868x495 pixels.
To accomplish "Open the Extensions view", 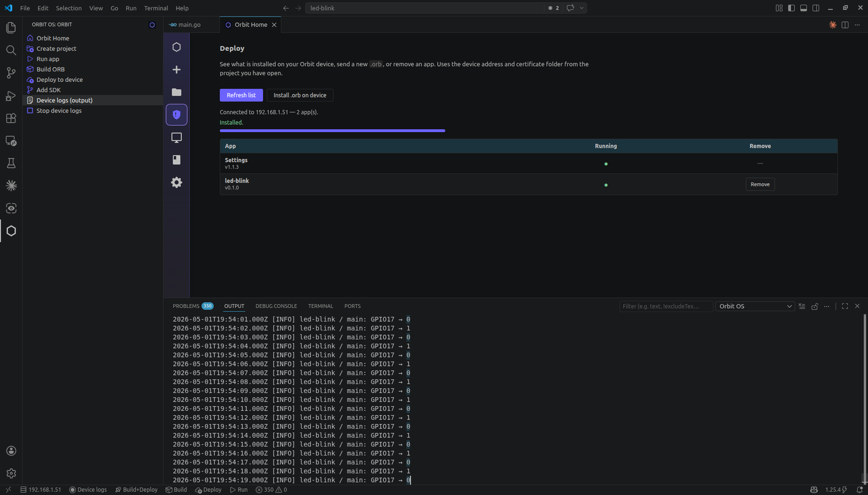I will pyautogui.click(x=11, y=118).
